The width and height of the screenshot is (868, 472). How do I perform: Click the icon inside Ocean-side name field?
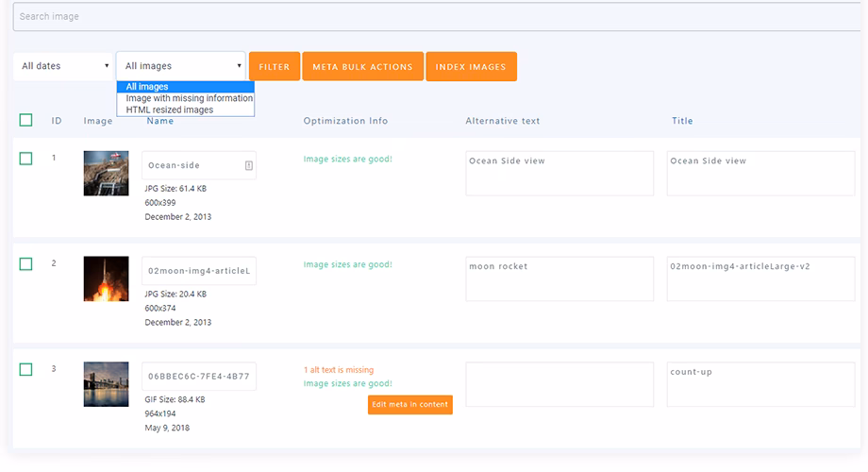click(249, 165)
